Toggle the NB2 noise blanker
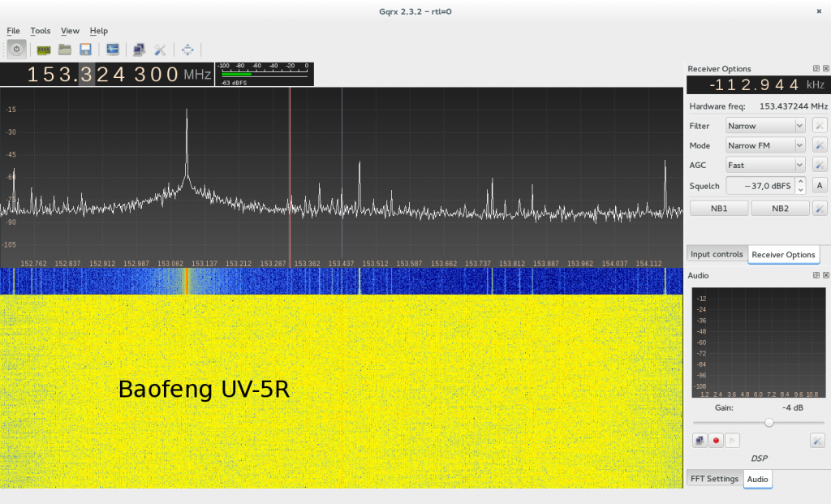The width and height of the screenshot is (831, 504). (780, 209)
